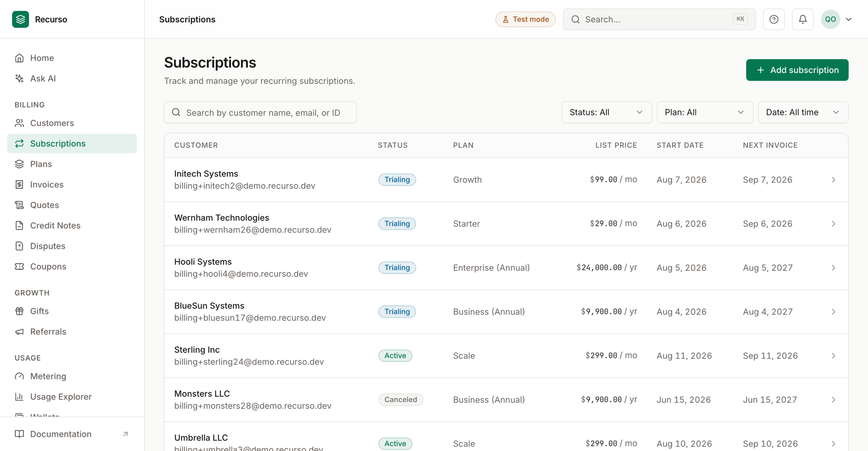Click the Recurso logo icon
Image resolution: width=868 pixels, height=451 pixels.
coord(20,19)
